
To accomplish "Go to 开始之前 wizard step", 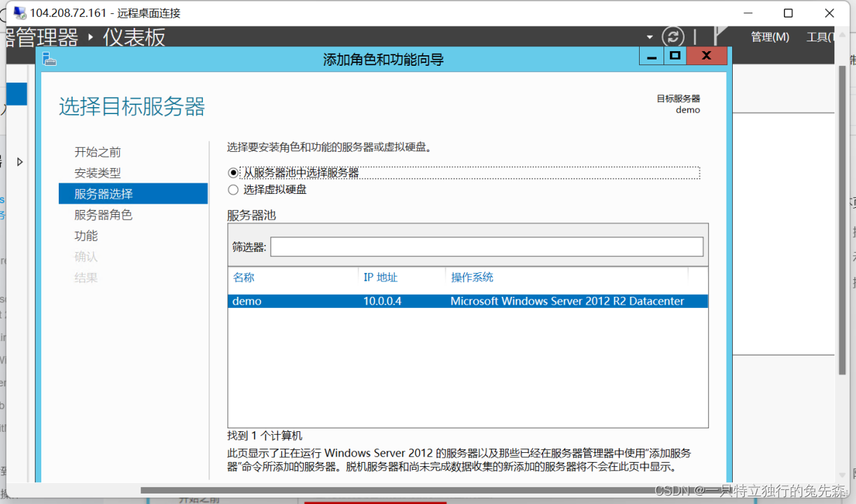I will tap(98, 152).
